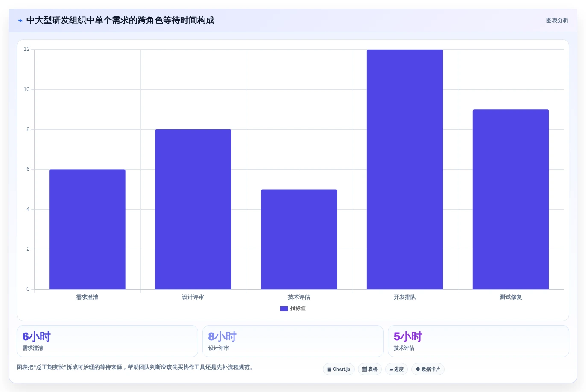Image resolution: width=586 pixels, height=392 pixels.
Task: Click the y-axis value 2
Action: point(28,249)
